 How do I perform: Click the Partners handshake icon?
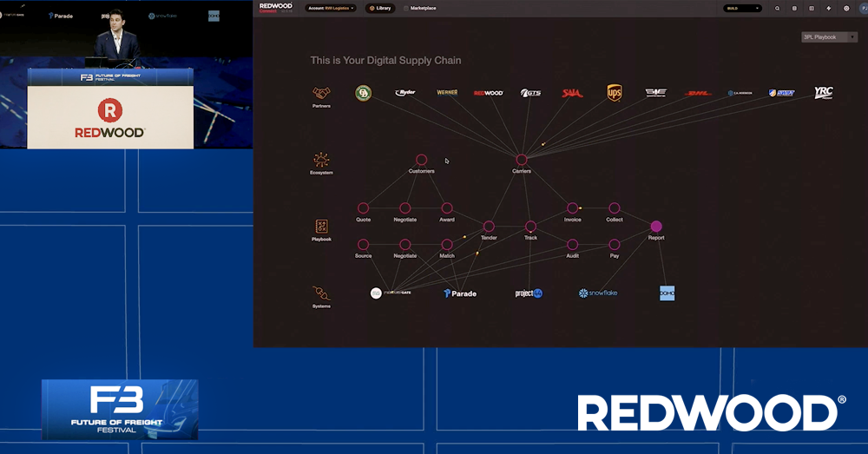pyautogui.click(x=321, y=92)
